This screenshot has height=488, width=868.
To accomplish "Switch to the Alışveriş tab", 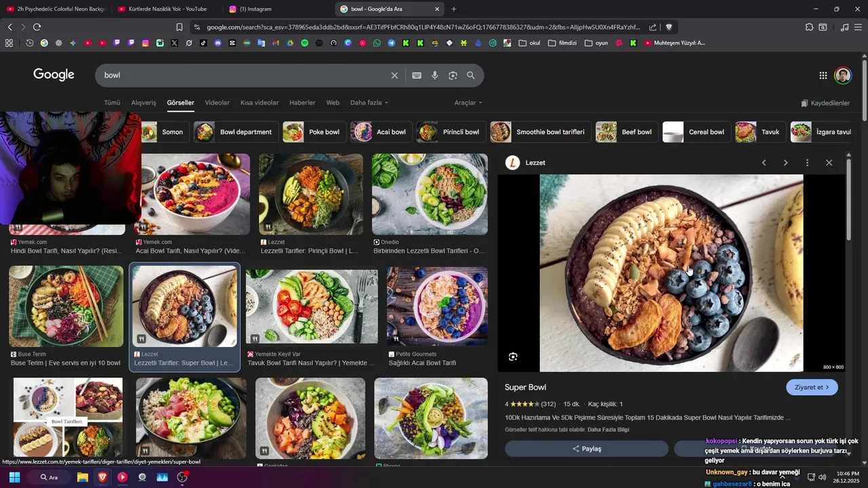I will point(144,102).
